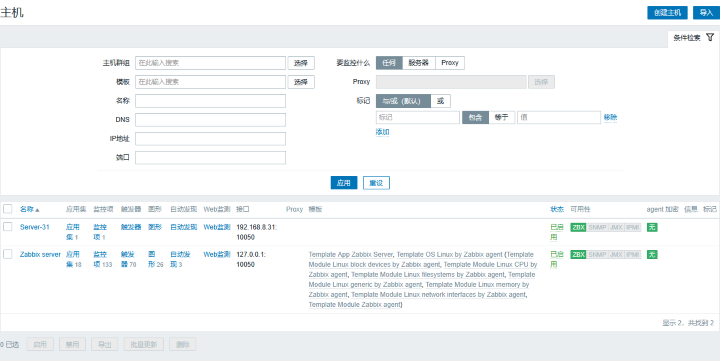The height and width of the screenshot is (361, 720).
Task: Open 自动发现 for Server-31
Action: tap(184, 227)
